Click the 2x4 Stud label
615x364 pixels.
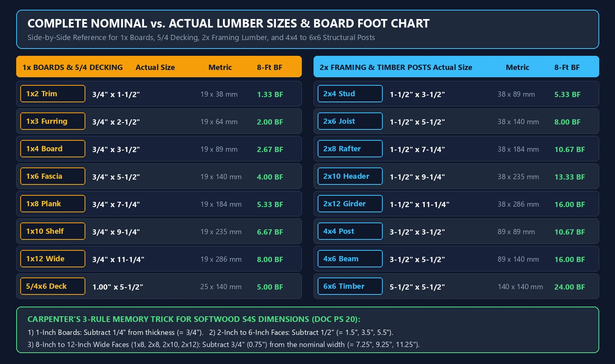[x=350, y=94]
